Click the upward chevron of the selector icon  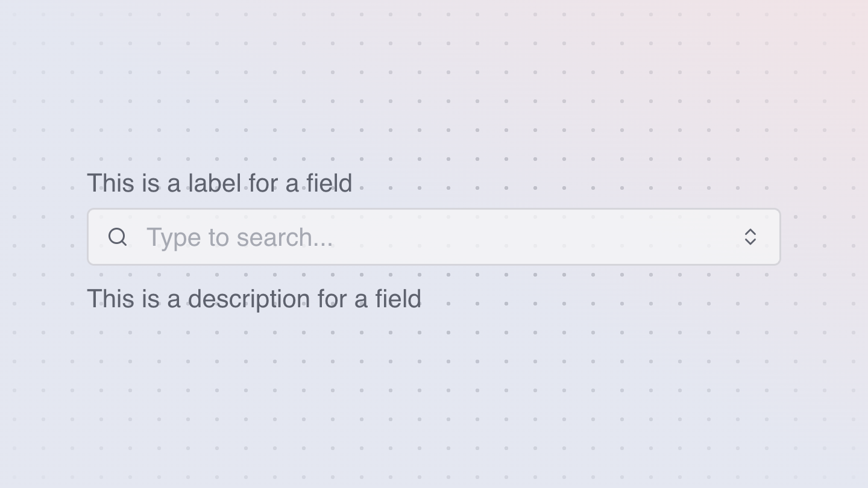[750, 231]
